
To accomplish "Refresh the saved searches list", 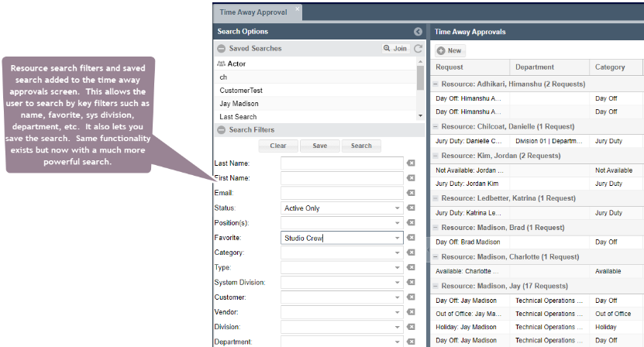I will pyautogui.click(x=418, y=49).
